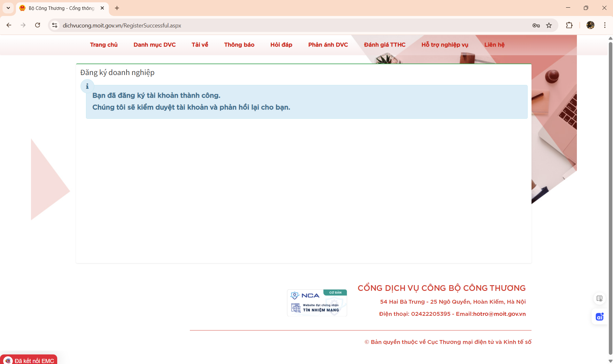This screenshot has height=364, width=613.
Task: Open the Hỗ trợ nghiệp vụ menu
Action: [x=445, y=45]
